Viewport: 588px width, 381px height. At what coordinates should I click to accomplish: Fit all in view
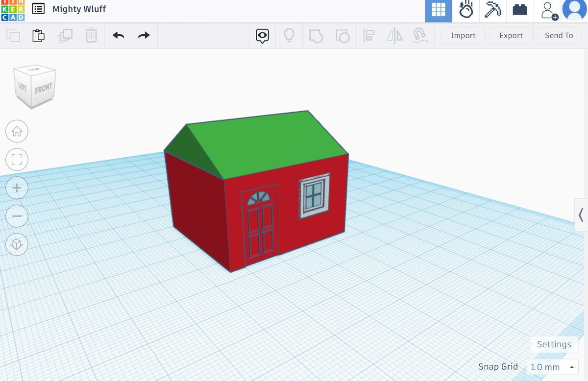click(x=17, y=159)
